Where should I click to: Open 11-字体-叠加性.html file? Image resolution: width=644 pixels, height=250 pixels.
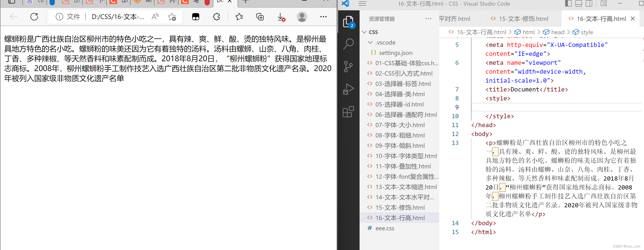point(399,166)
